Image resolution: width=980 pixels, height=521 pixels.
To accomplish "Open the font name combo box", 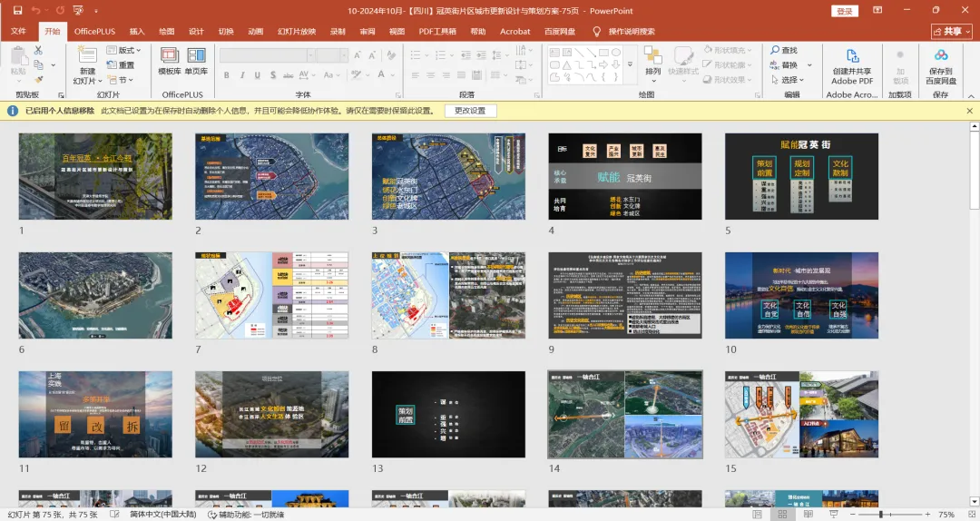I will tap(267, 55).
